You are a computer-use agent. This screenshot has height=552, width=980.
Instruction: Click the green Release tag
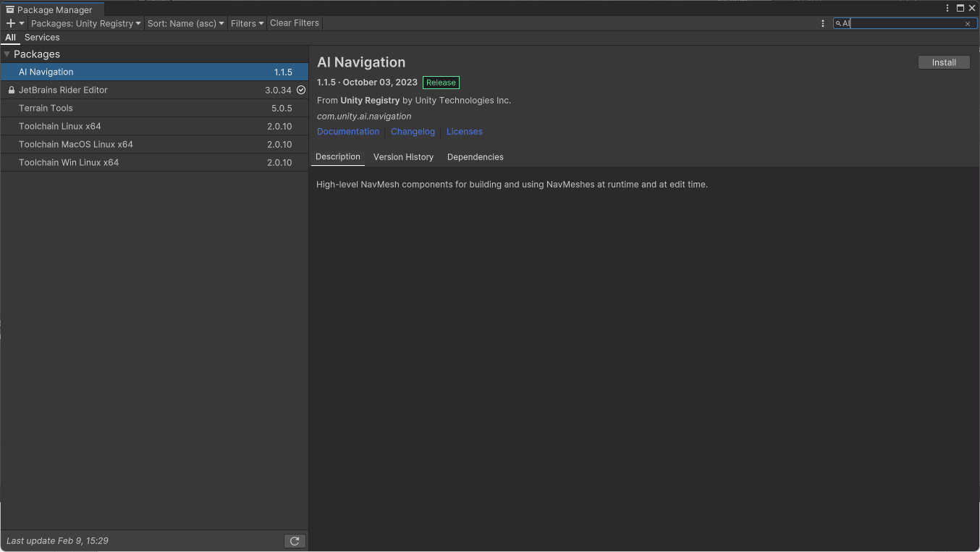(441, 83)
